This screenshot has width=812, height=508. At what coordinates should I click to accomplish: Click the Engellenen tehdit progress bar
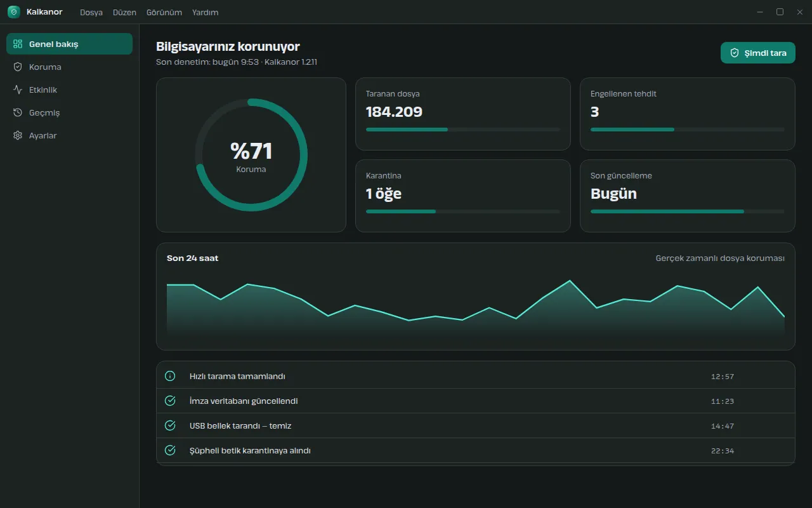click(x=688, y=130)
